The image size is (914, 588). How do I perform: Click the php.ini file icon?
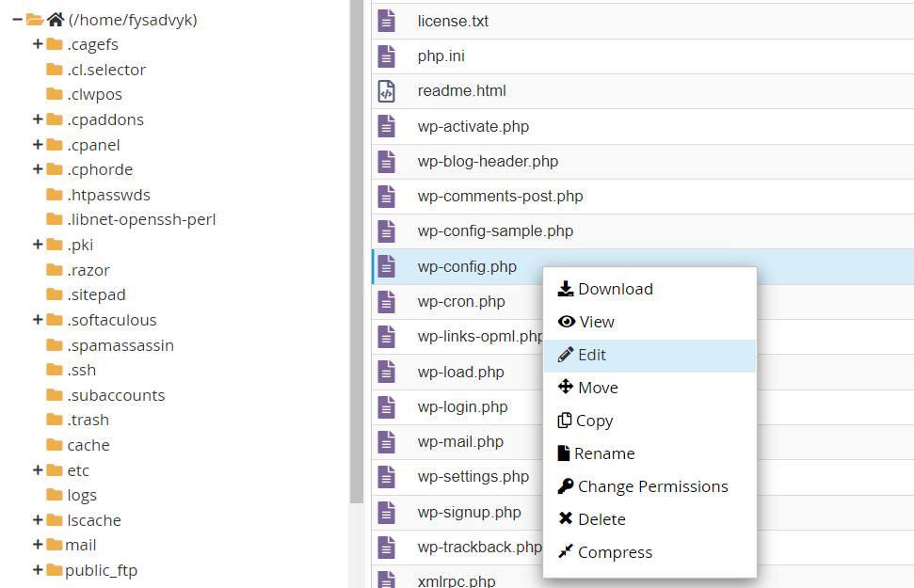[x=386, y=56]
